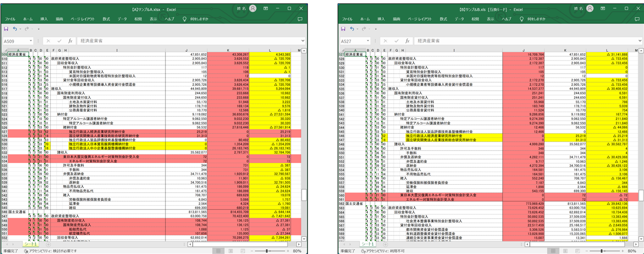644x254 pixels.
Task: Open comments icon in サンプルA ribbon corner
Action: click(300, 19)
